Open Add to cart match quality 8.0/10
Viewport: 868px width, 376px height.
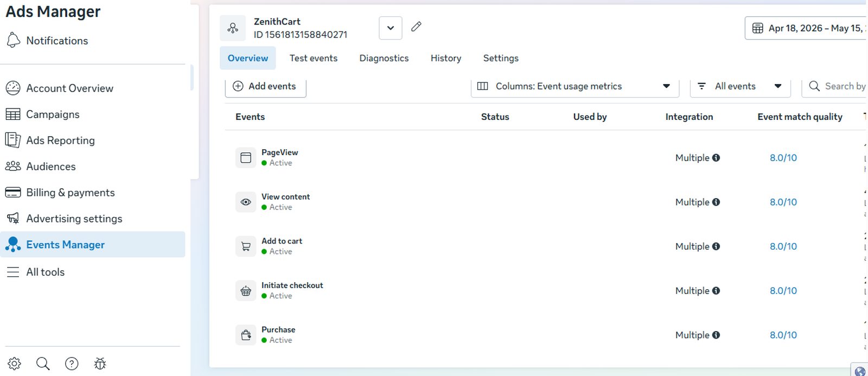pos(783,246)
